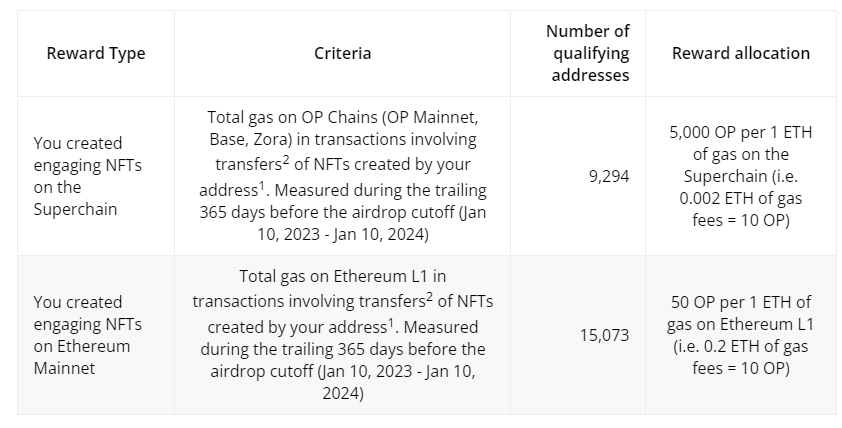Click 'Number of qualifying addresses' header
Screen dimensions: 842x428
(588, 53)
